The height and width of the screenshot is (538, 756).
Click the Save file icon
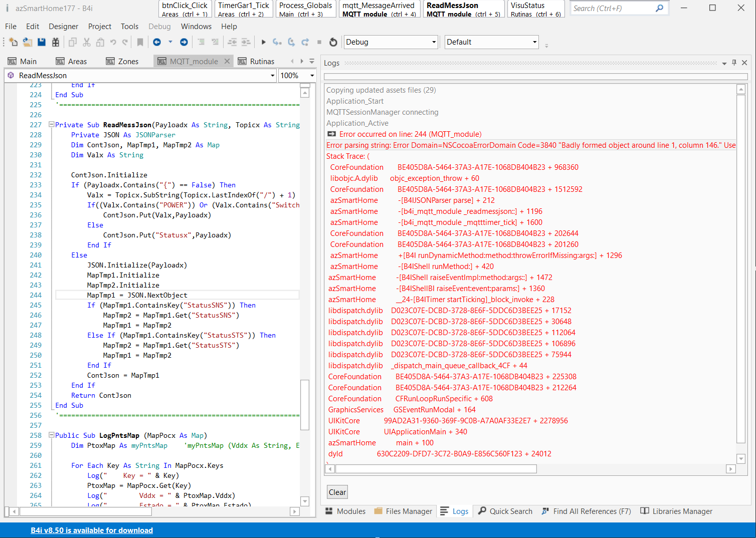pos(42,42)
